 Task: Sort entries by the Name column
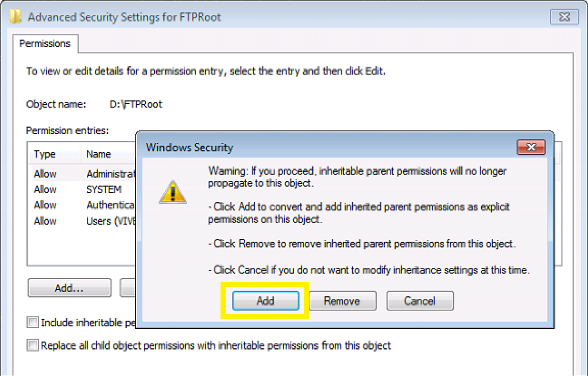[98, 154]
